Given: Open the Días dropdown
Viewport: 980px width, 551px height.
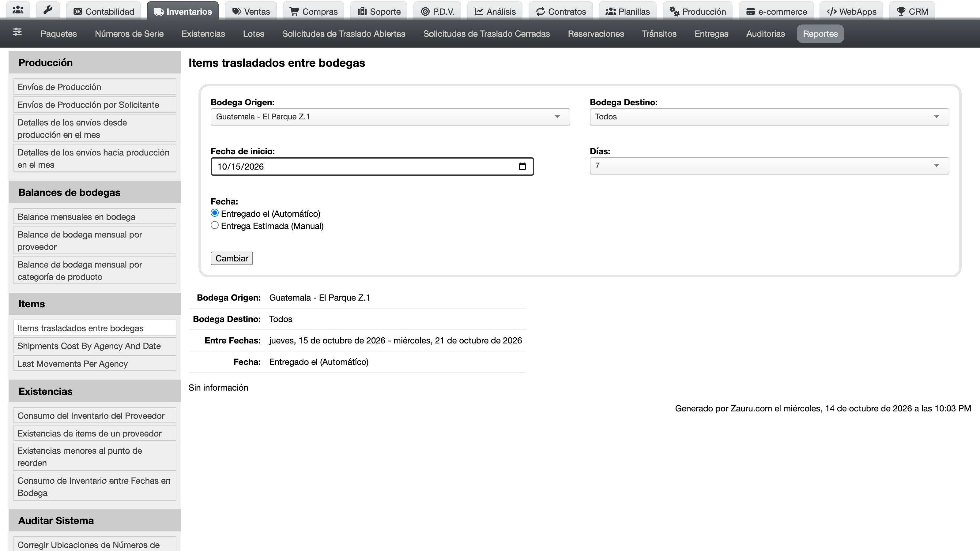Looking at the screenshot, I should pos(769,166).
